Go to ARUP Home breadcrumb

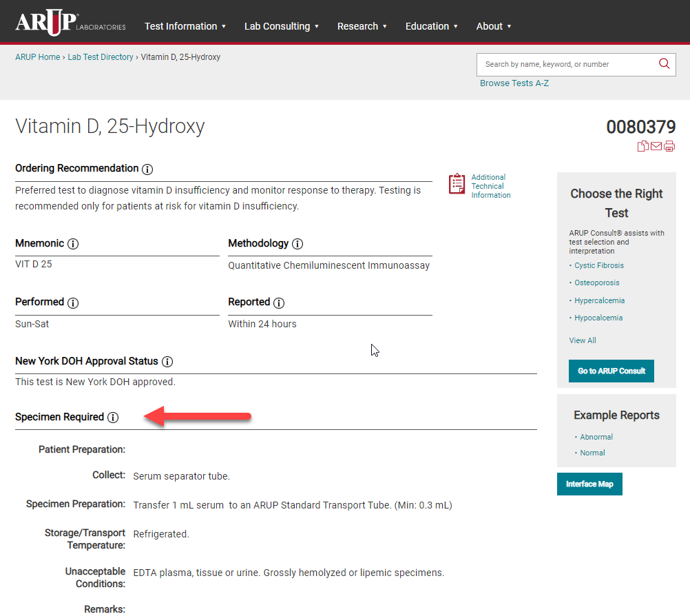pyautogui.click(x=37, y=57)
